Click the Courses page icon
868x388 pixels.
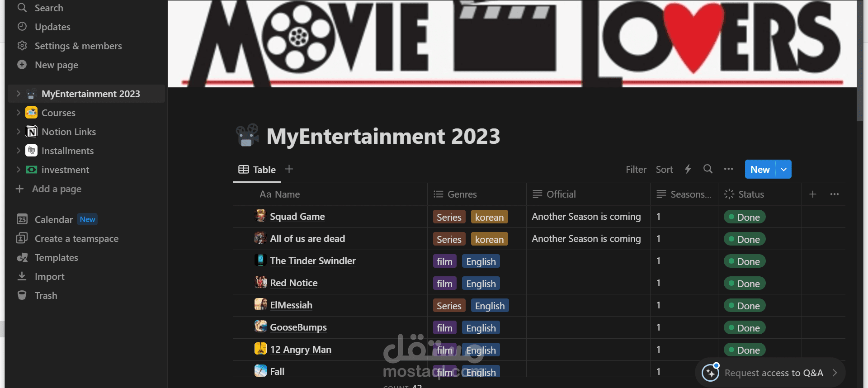pyautogui.click(x=31, y=113)
